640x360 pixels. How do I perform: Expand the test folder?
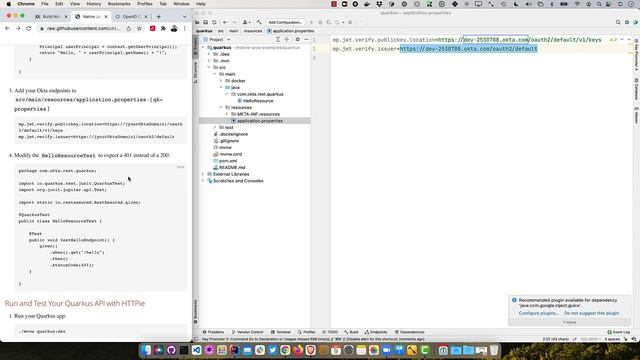(x=215, y=127)
